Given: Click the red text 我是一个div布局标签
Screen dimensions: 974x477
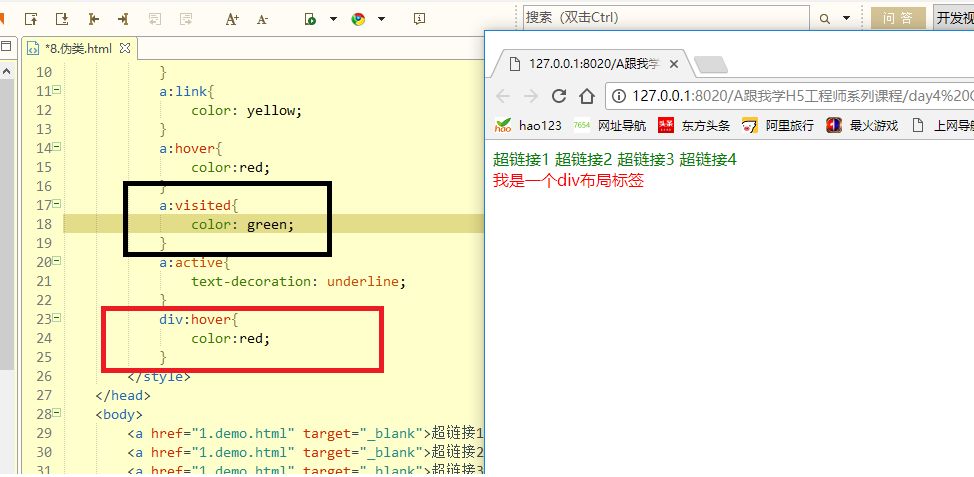Looking at the screenshot, I should coord(568,181).
